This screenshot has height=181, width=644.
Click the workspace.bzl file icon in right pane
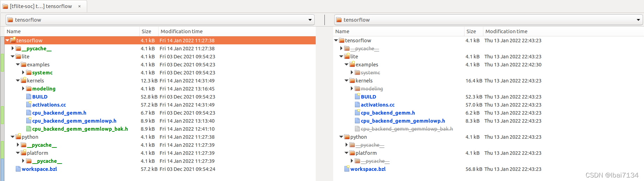[347, 169]
